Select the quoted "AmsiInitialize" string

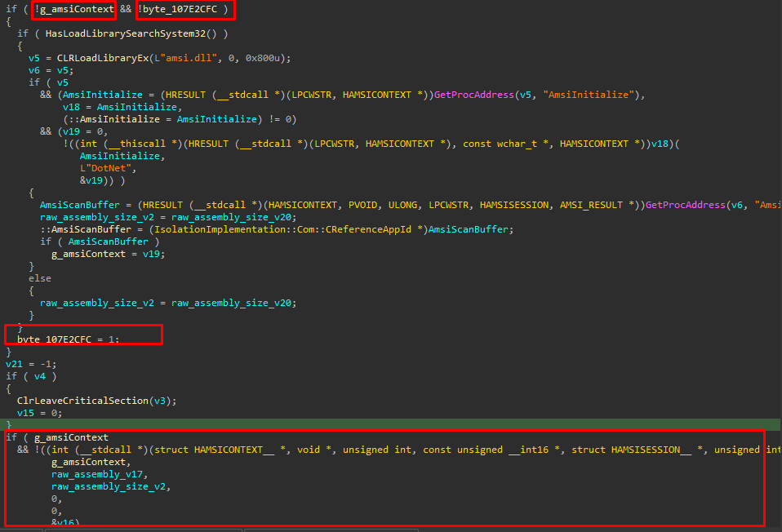[x=589, y=95]
